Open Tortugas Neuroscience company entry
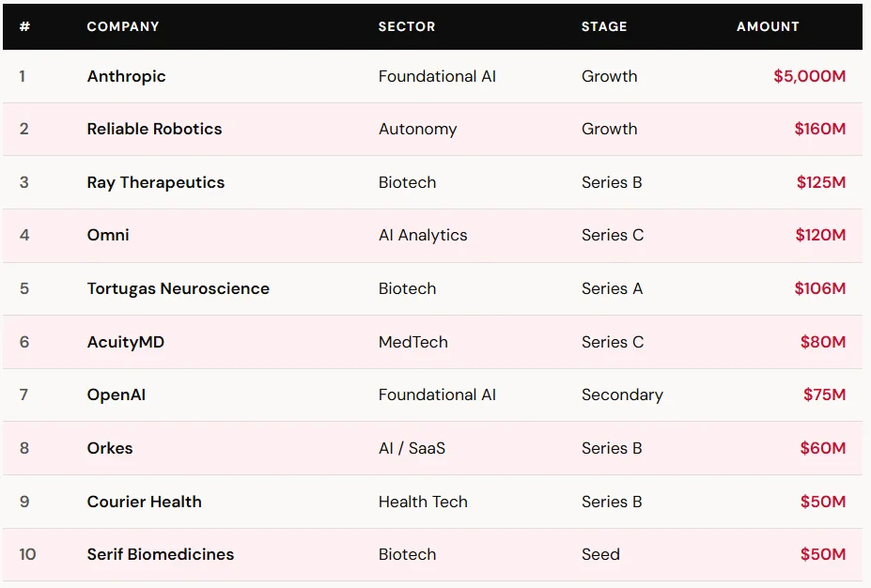Screen dimensions: 871x588 tap(179, 288)
